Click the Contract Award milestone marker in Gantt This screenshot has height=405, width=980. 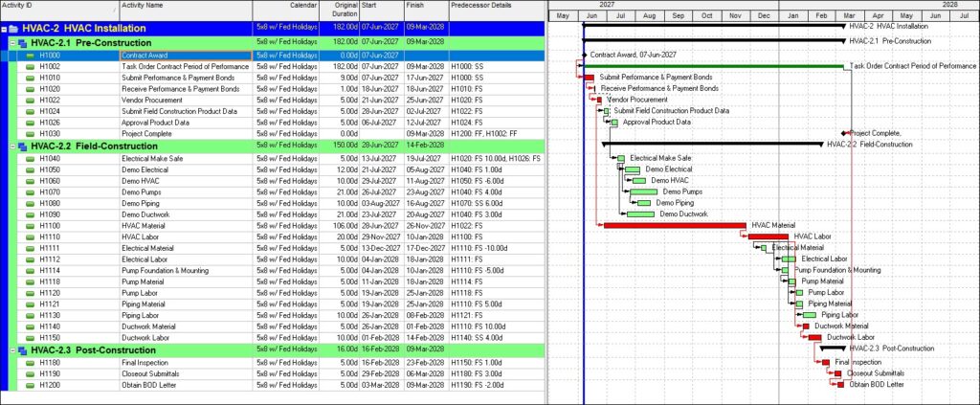[x=585, y=55]
